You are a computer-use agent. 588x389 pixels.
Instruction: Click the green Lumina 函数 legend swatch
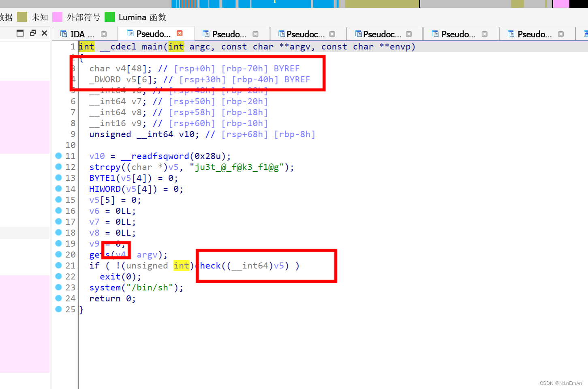click(x=109, y=17)
